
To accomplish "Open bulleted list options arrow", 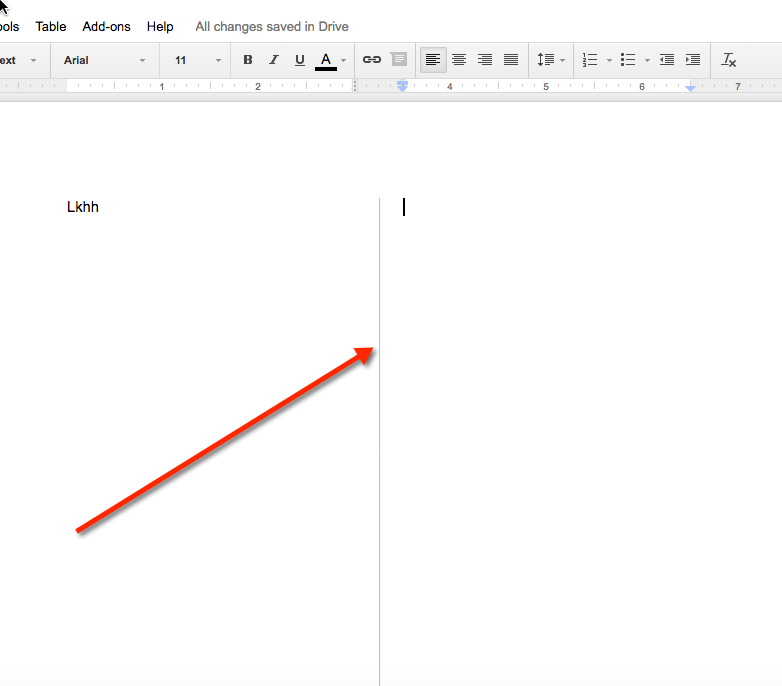I will [647, 60].
